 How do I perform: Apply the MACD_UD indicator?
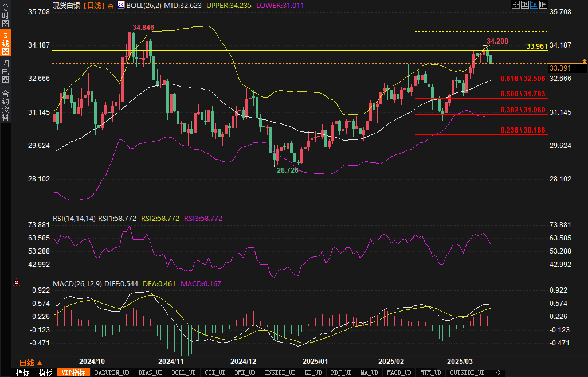[x=399, y=372]
